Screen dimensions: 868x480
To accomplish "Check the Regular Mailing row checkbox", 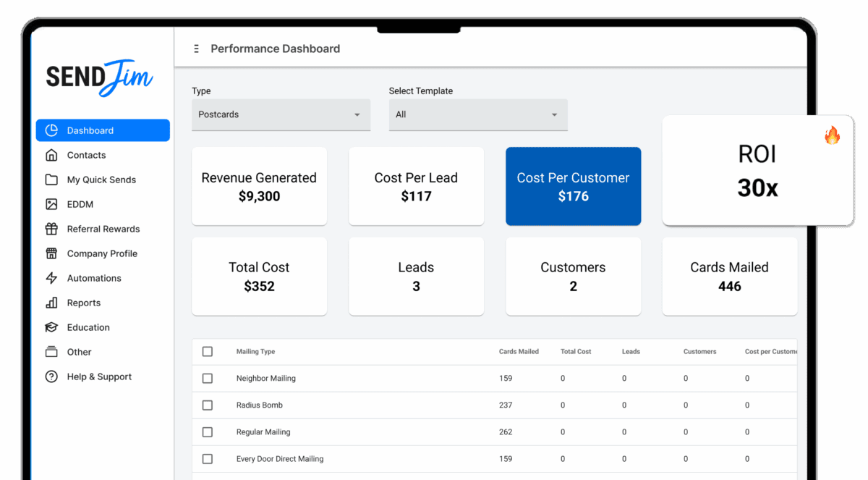I will 208,432.
